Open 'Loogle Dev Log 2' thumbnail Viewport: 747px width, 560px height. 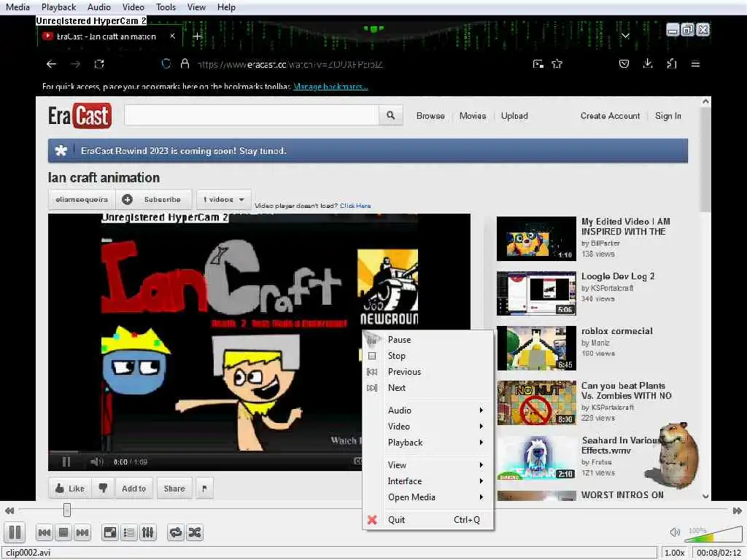click(x=536, y=293)
